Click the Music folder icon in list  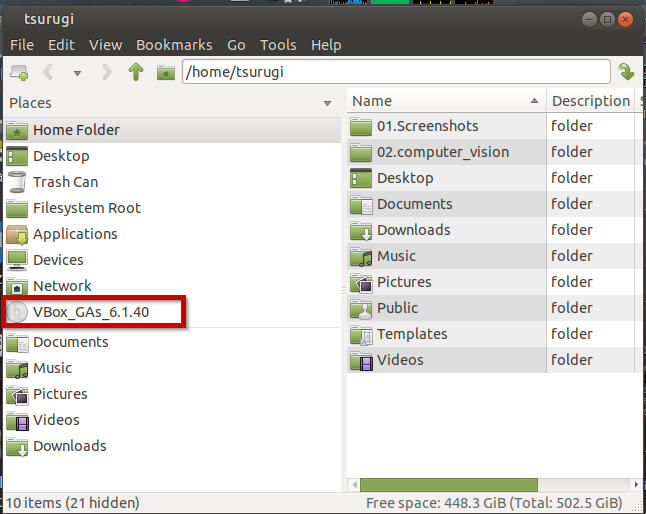[361, 257]
